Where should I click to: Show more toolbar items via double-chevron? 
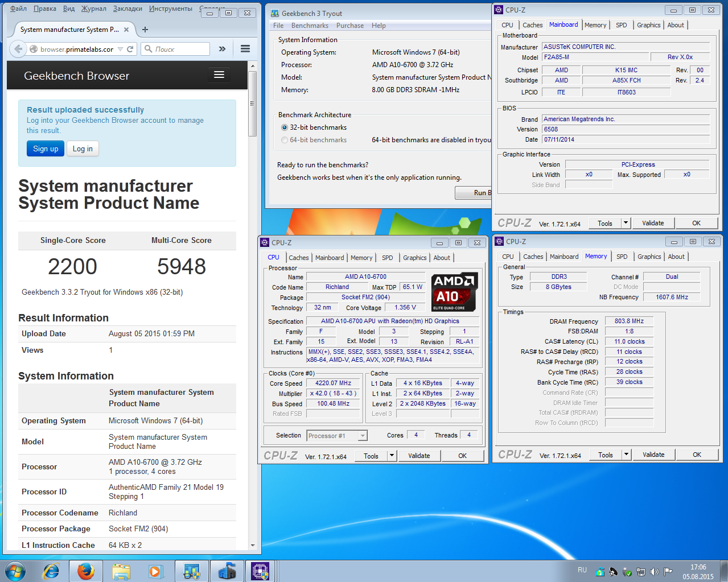[x=222, y=49]
